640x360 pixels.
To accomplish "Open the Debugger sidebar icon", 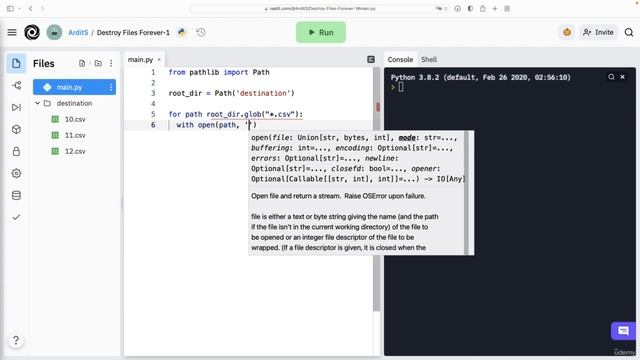I will click(x=16, y=107).
